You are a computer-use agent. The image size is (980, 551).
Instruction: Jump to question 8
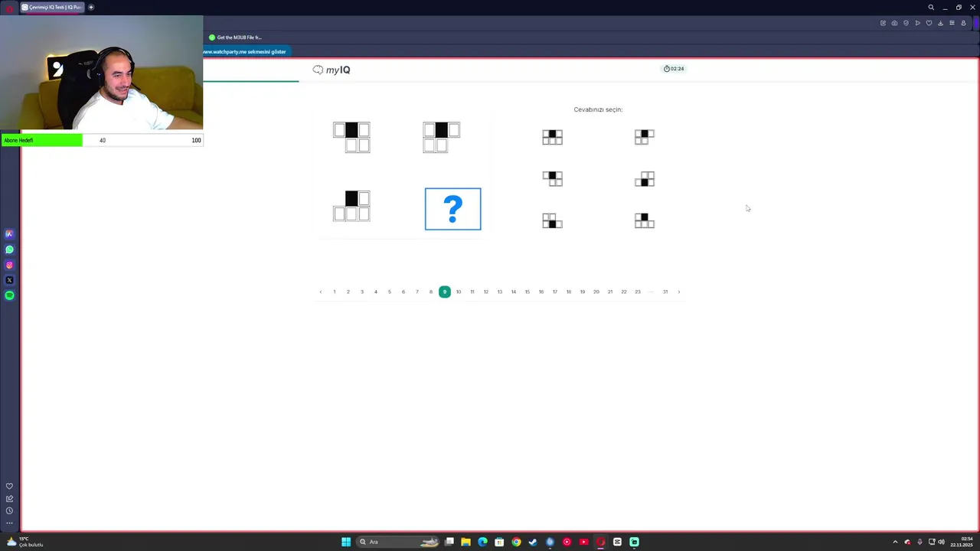tap(431, 292)
